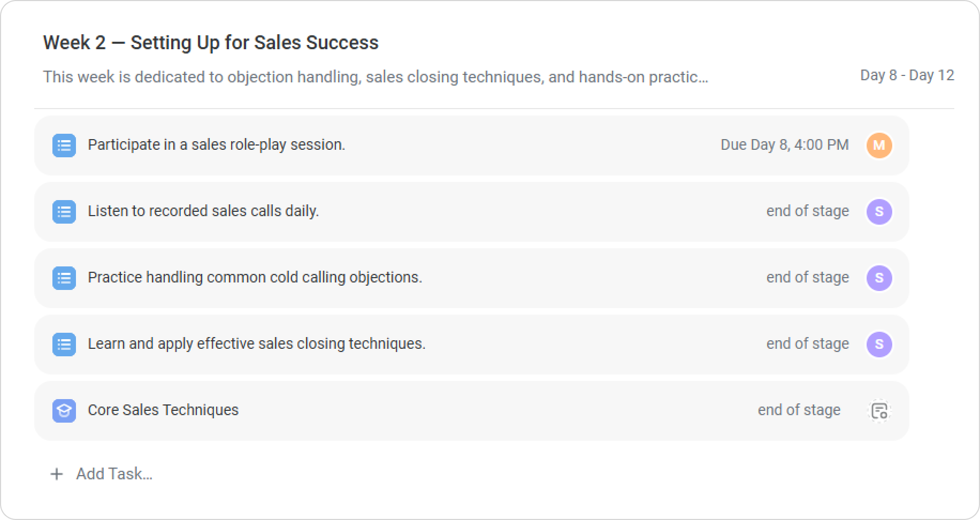The height and width of the screenshot is (520, 980).
Task: Click the 'Due Day 8, 4:00 PM' due date
Action: point(784,145)
